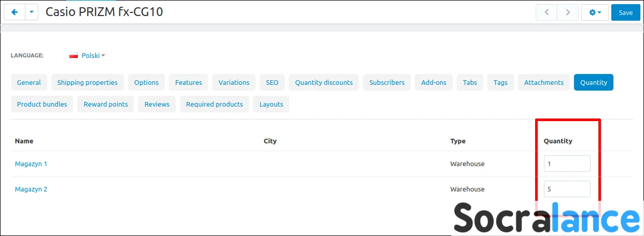Open the Magazyn 2 warehouse link
Screen dimensions: 644x236
click(x=31, y=189)
